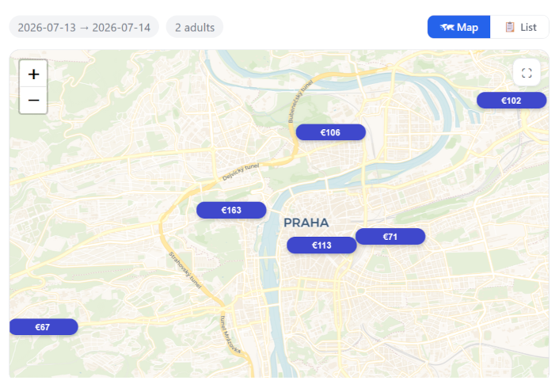Image resolution: width=559 pixels, height=392 pixels.
Task: Zoom out of the map
Action: point(33,101)
